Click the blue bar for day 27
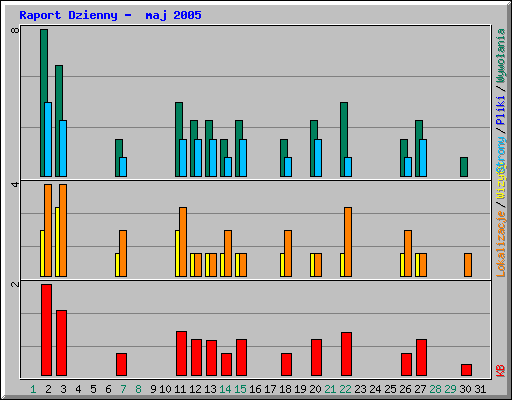 (x=423, y=158)
